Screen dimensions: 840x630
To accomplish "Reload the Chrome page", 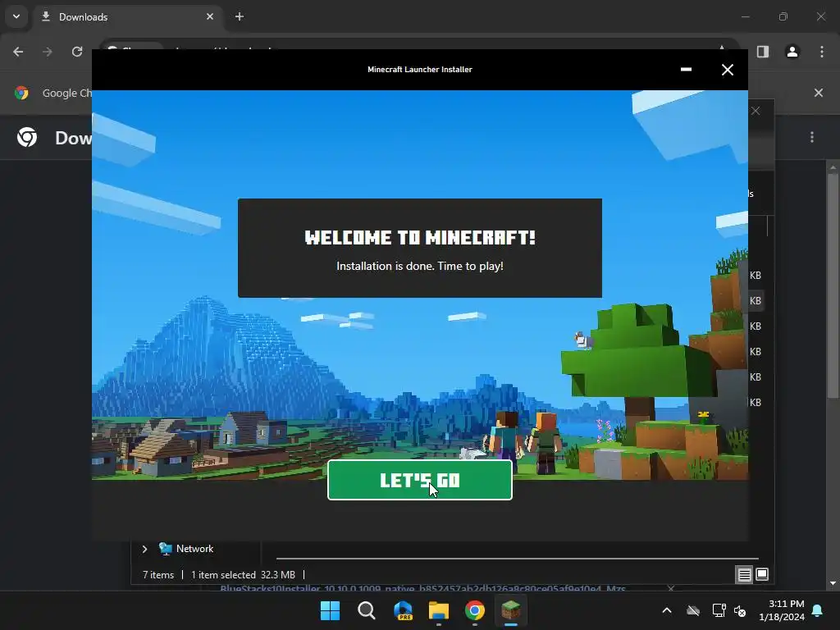I will [77, 52].
